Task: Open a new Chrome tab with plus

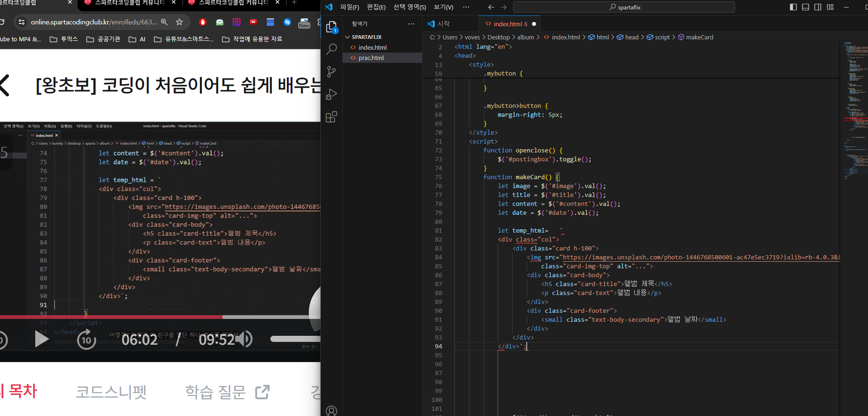Action: pyautogui.click(x=294, y=2)
